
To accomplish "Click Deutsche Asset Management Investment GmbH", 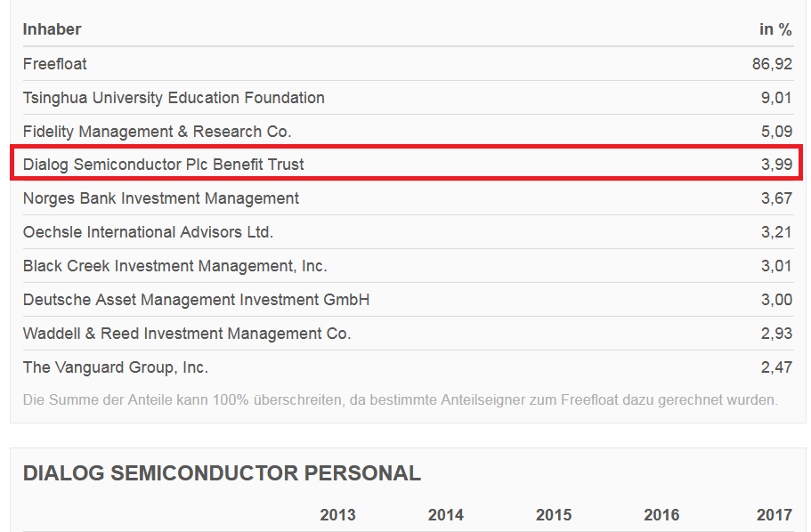I will tap(196, 300).
